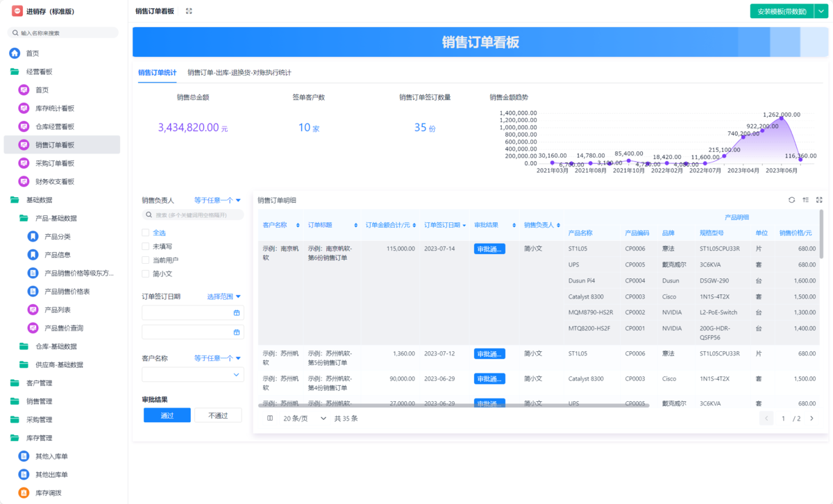833x504 pixels.
Task: Check the 全选 checkbox
Action: 146,233
